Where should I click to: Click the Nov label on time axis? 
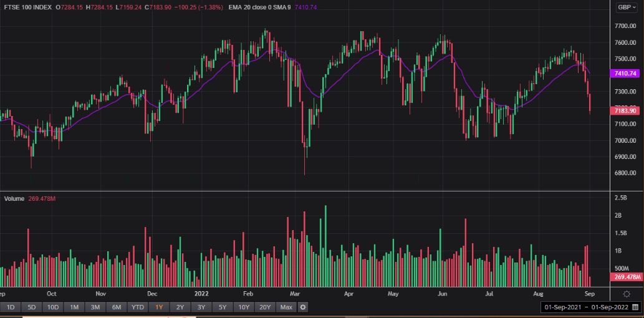pyautogui.click(x=101, y=294)
